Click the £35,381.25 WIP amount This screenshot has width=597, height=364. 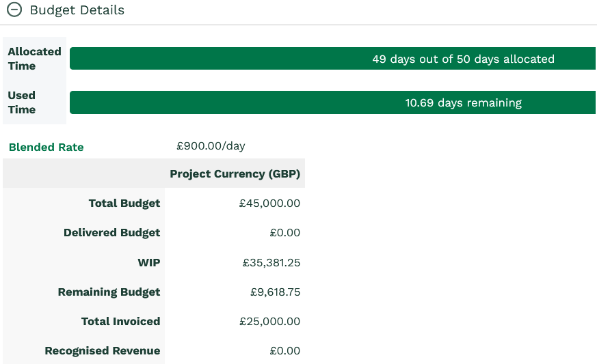click(271, 263)
